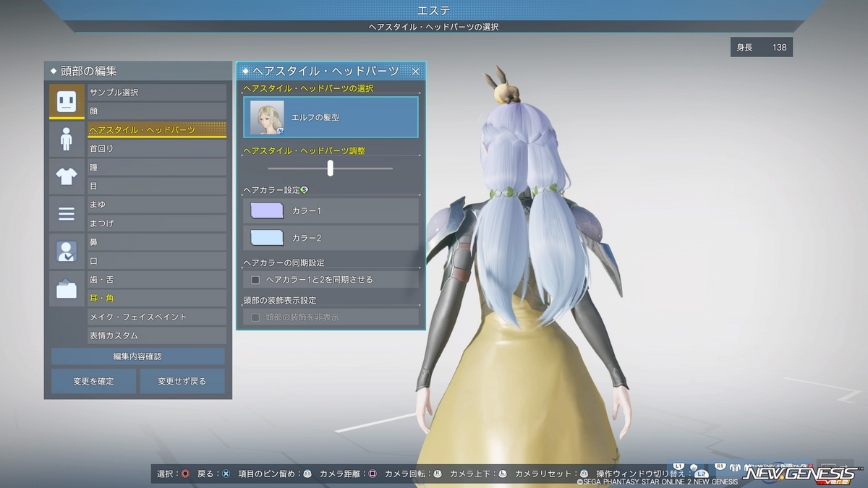The width and height of the screenshot is (868, 488).
Task: Click the カメラ上下 stick icon
Action: point(502,474)
